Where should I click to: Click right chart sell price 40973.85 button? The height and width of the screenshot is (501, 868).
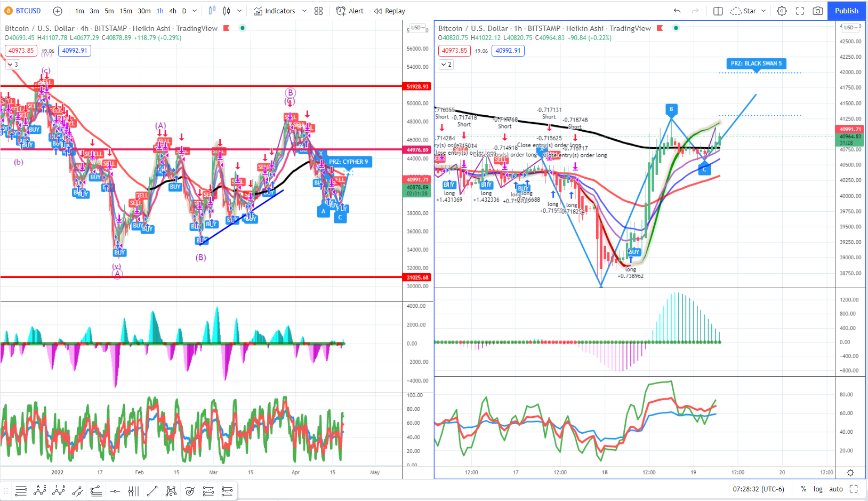(454, 51)
